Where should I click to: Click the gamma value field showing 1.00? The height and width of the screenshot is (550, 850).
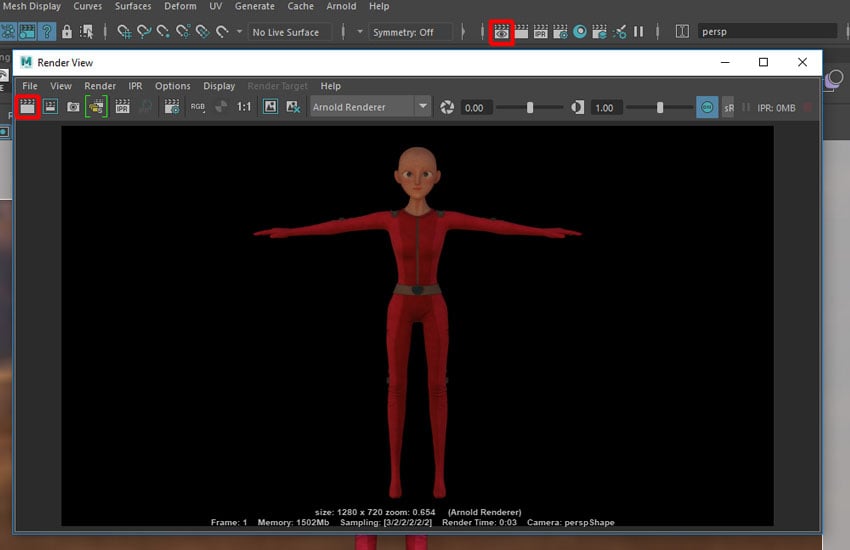605,107
